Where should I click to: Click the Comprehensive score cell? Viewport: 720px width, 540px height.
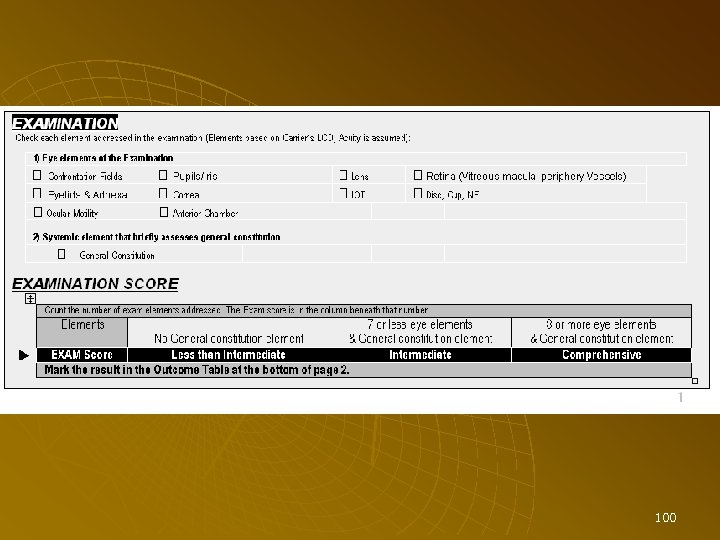pyautogui.click(x=602, y=355)
